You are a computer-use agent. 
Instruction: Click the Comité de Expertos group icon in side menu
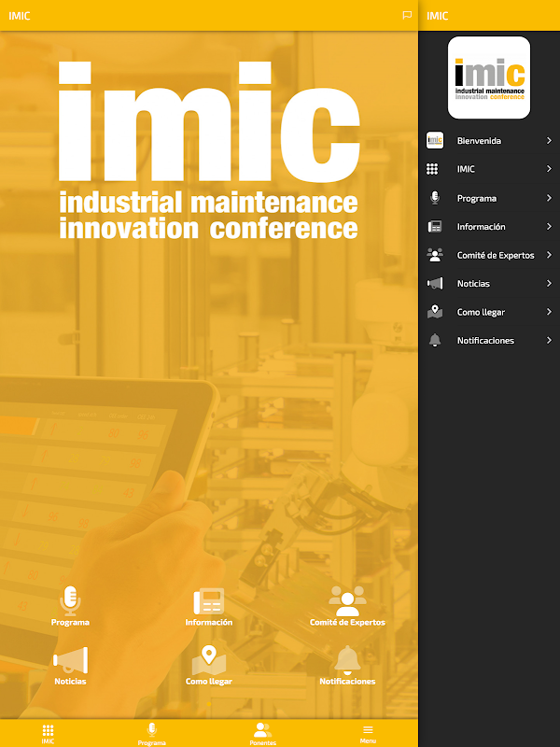pos(435,255)
